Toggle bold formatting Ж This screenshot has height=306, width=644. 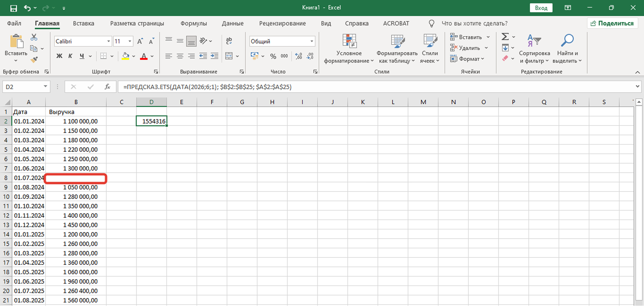pyautogui.click(x=59, y=56)
